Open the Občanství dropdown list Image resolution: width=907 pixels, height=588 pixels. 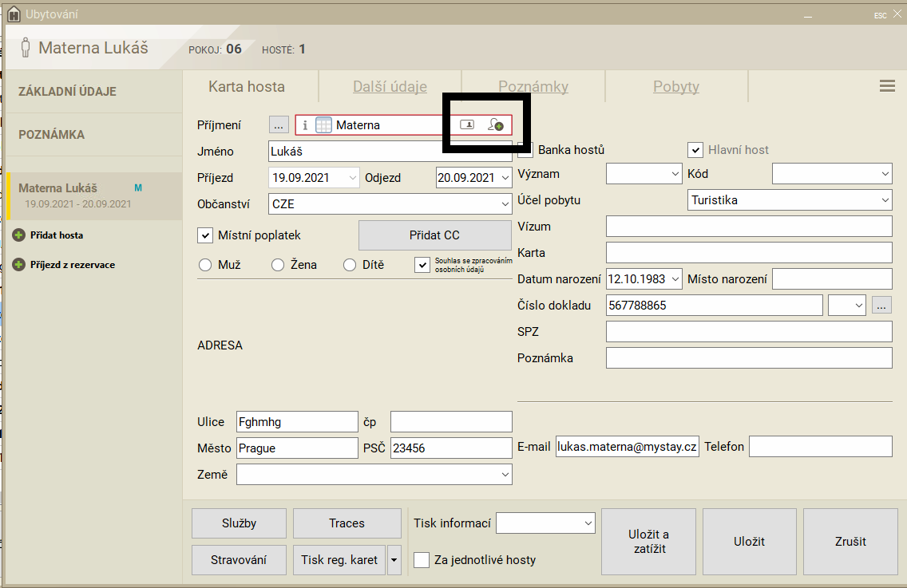pyautogui.click(x=505, y=204)
